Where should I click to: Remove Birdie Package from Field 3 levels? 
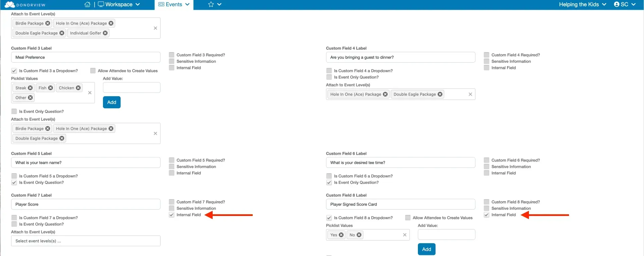click(47, 129)
